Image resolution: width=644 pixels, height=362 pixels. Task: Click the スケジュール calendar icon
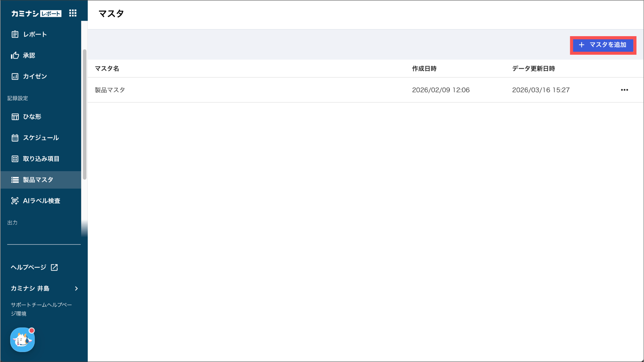click(x=15, y=138)
